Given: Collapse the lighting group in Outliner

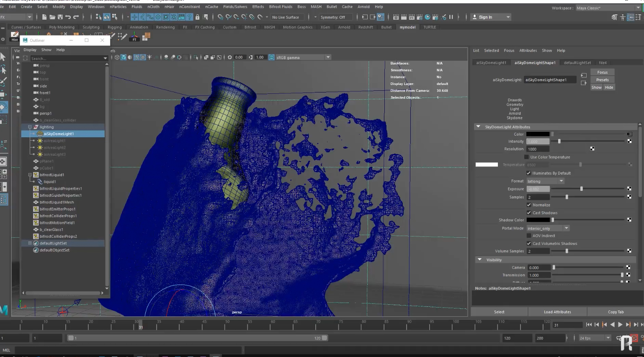Looking at the screenshot, I should (30, 127).
